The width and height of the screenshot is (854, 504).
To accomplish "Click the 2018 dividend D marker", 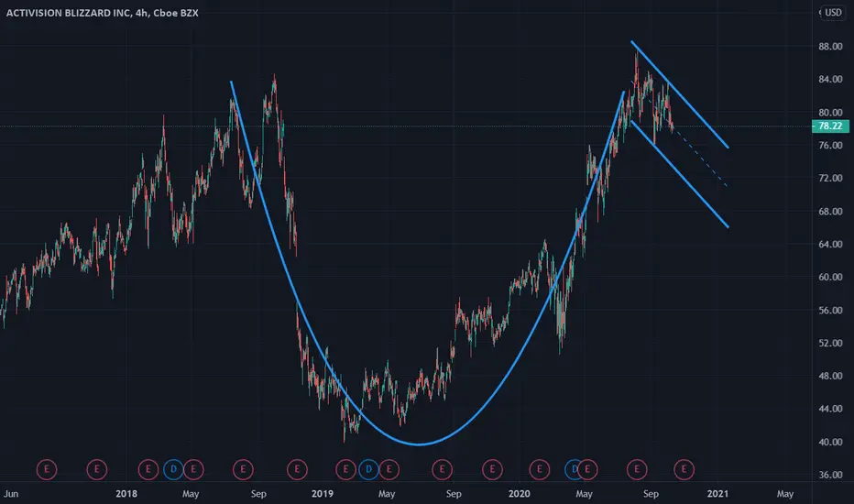I will coord(174,469).
